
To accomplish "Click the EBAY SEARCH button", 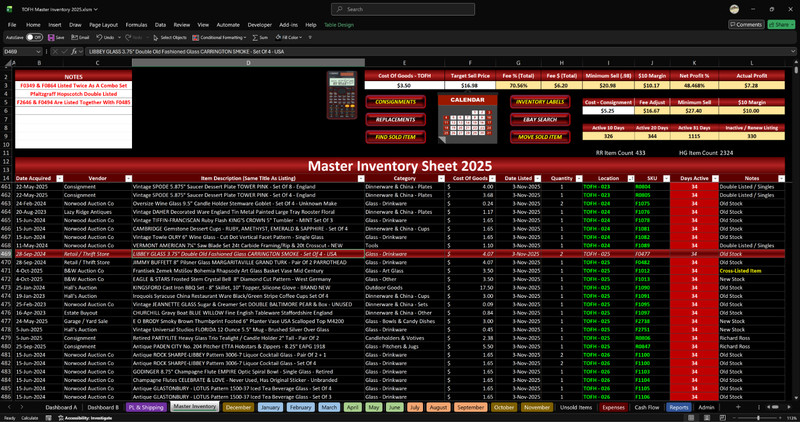I will [540, 119].
